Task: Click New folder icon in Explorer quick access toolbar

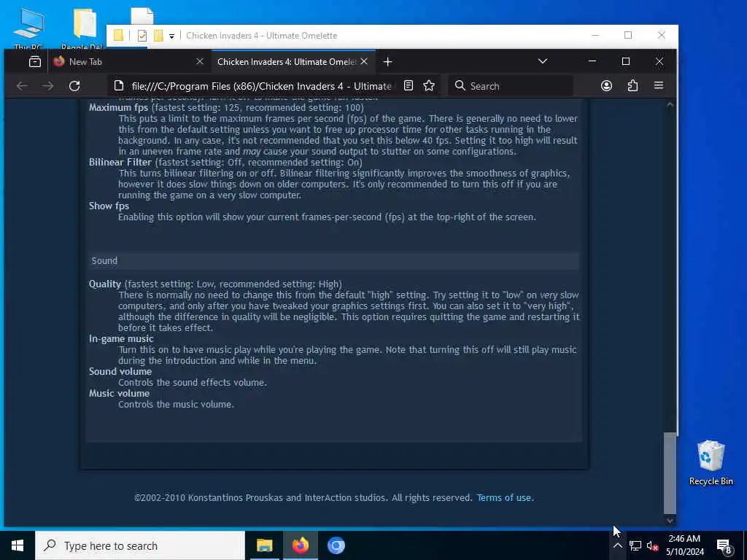Action: pos(158,35)
